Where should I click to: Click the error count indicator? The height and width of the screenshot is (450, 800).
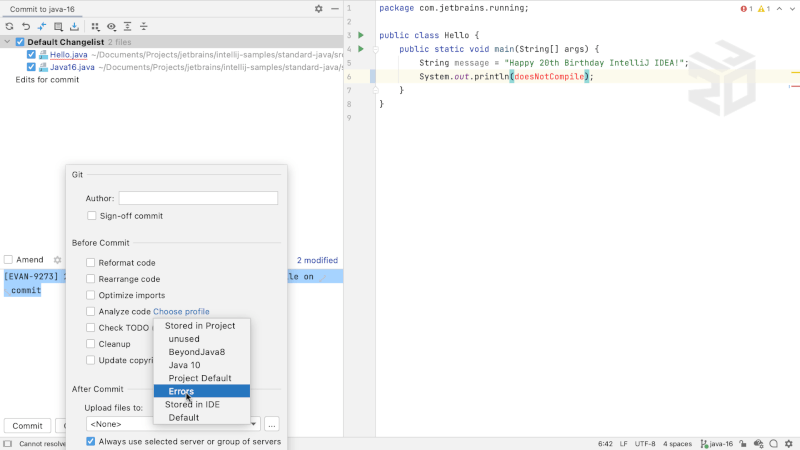747,9
